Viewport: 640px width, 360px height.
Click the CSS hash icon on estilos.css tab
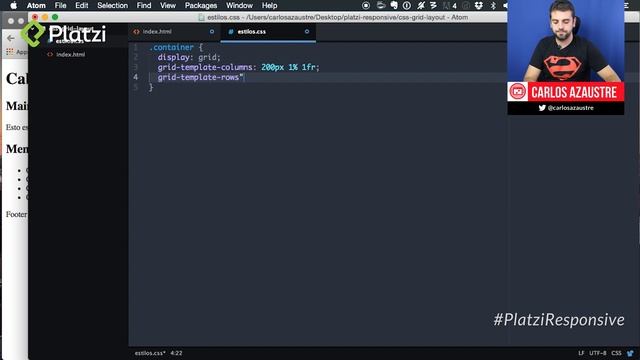point(231,31)
